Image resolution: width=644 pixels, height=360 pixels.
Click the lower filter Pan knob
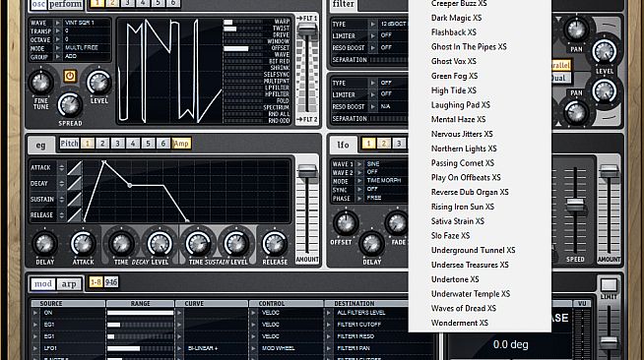click(x=576, y=112)
